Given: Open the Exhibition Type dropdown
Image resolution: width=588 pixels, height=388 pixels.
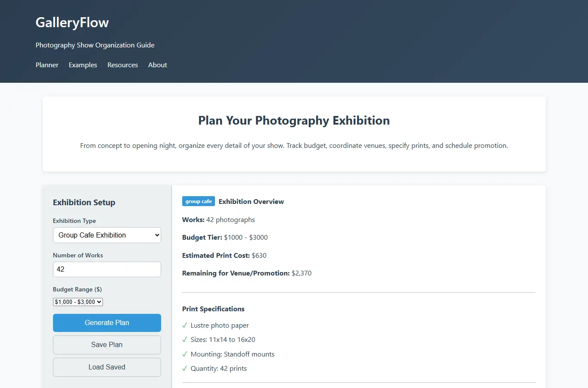Looking at the screenshot, I should point(107,235).
